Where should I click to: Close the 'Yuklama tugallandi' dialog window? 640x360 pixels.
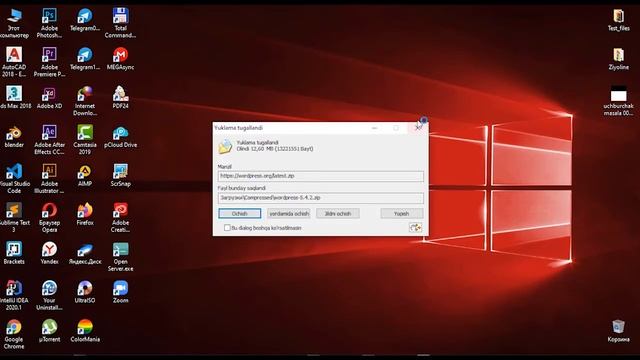click(x=417, y=128)
